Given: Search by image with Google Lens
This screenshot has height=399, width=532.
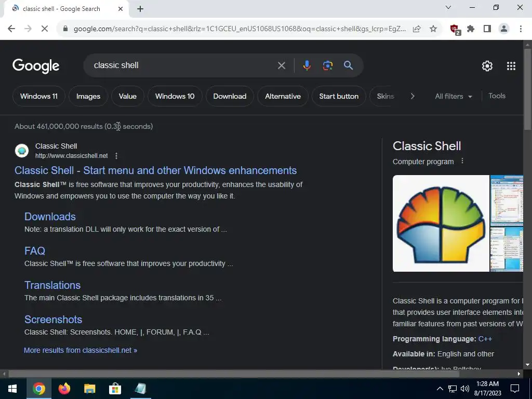Looking at the screenshot, I should pos(328,65).
